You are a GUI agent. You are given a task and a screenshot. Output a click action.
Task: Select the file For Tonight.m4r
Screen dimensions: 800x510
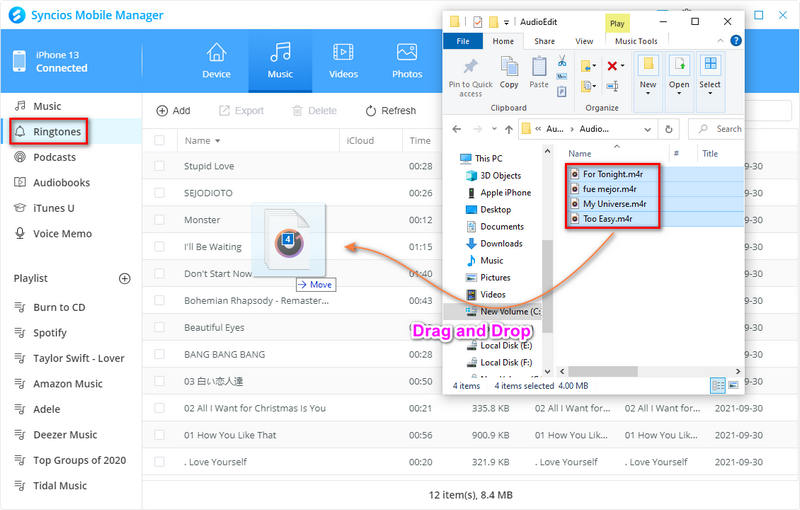tap(613, 174)
